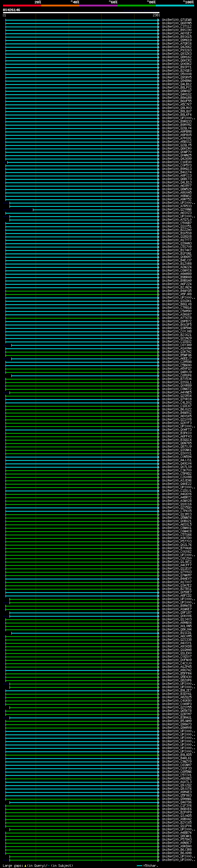
Task: Open the UniRef100_Q2YHN6 short alignment bar
Action: (x=96, y=210)
